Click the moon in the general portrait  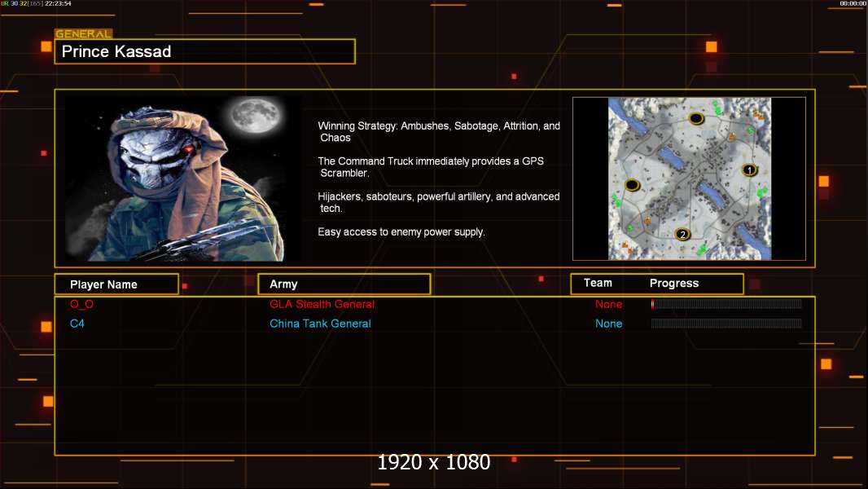(x=255, y=116)
